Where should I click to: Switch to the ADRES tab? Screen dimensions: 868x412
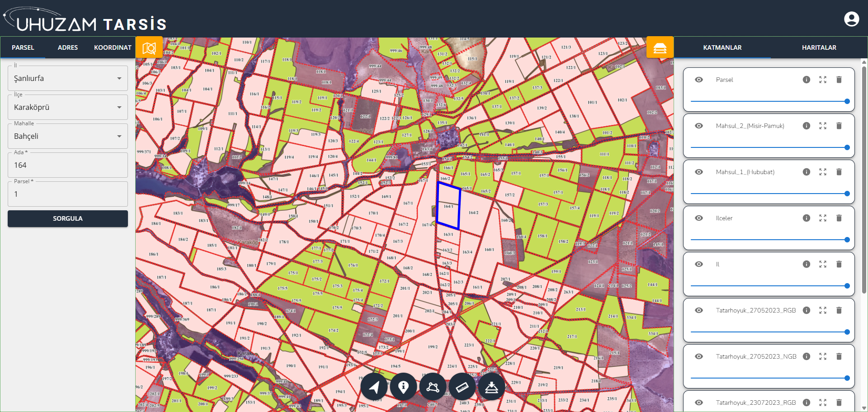coord(68,47)
